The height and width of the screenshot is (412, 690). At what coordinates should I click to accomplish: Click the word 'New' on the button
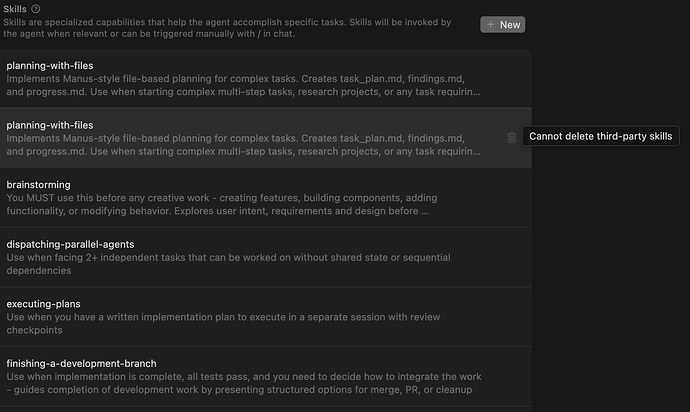510,25
